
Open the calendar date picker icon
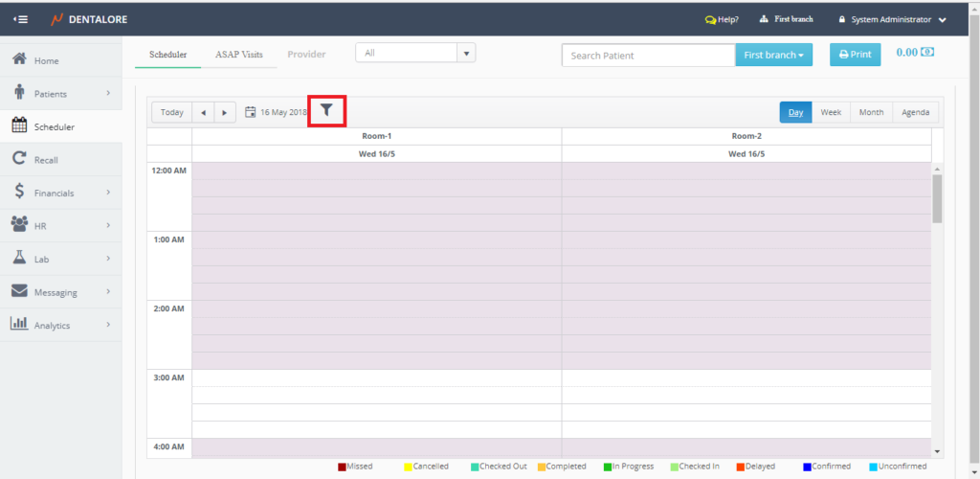251,112
